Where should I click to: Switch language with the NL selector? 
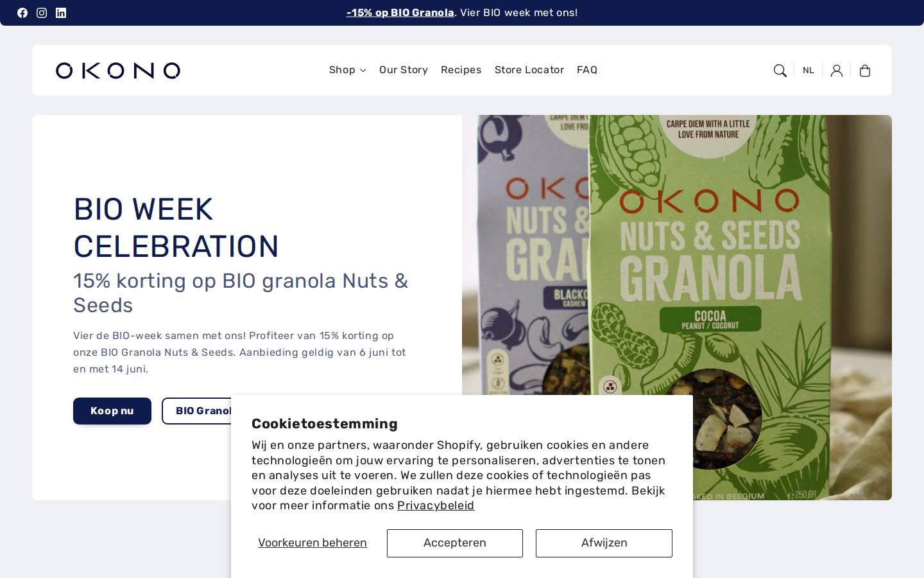809,71
